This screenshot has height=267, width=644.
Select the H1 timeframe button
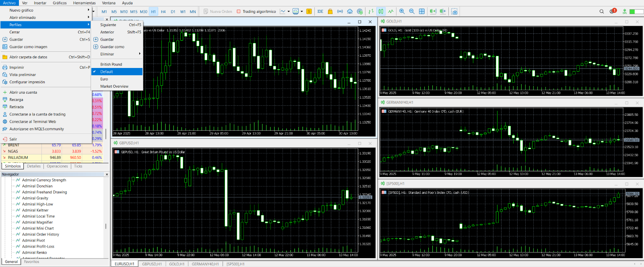(153, 12)
